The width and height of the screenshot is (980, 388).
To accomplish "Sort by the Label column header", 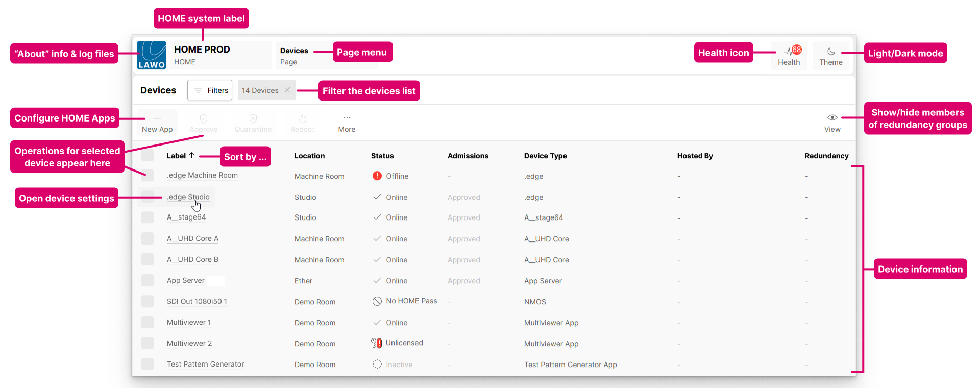I will click(176, 156).
